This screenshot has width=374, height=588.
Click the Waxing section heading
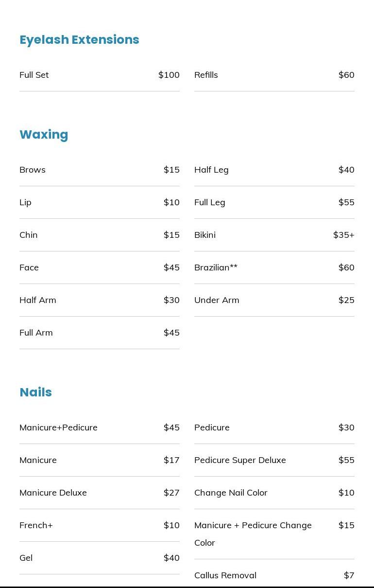pos(44,135)
